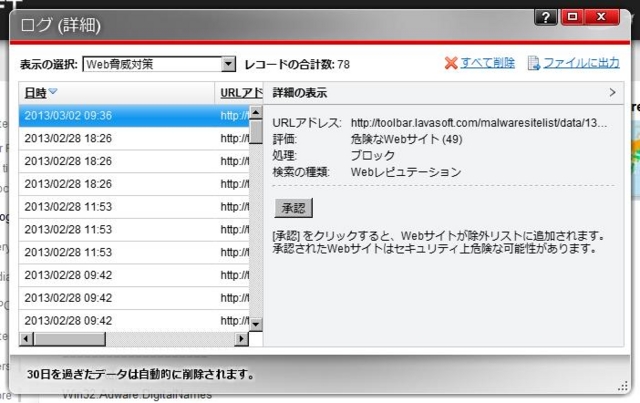Image resolution: width=640 pixels, height=403 pixels.
Task: Open help with the question mark icon
Action: pyautogui.click(x=546, y=17)
